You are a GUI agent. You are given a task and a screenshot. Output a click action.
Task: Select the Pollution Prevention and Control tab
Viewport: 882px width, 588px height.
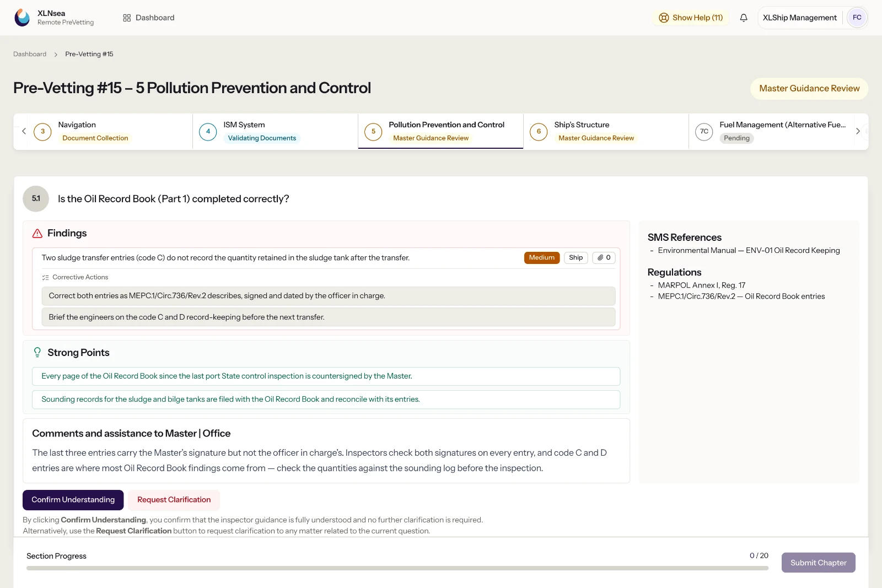(x=441, y=132)
